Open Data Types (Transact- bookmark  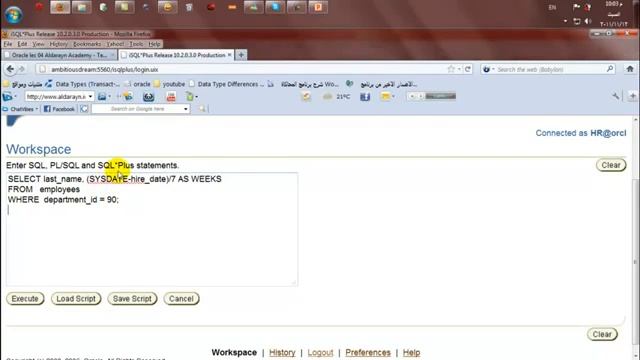[x=82, y=84]
